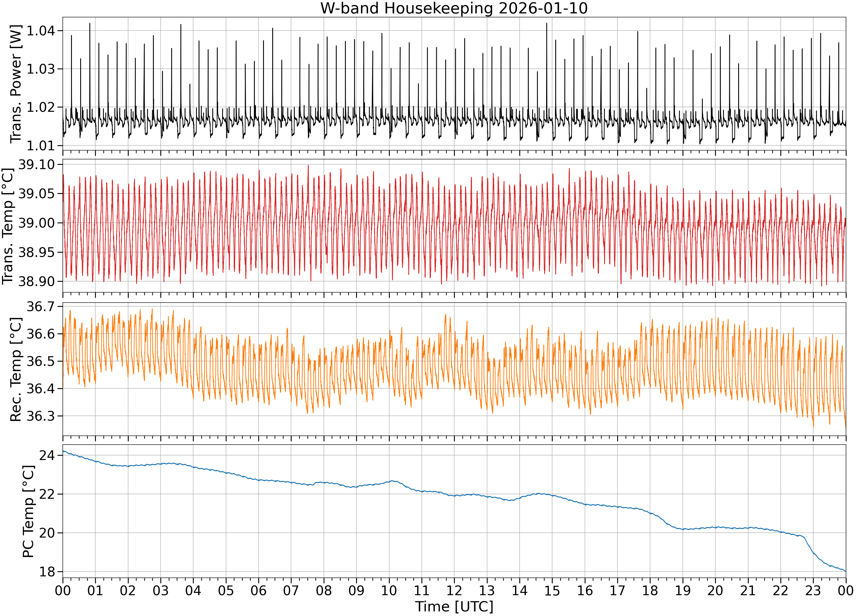Click the Trans. Temp [°C] axis label
856x616 pixels.
(7, 226)
